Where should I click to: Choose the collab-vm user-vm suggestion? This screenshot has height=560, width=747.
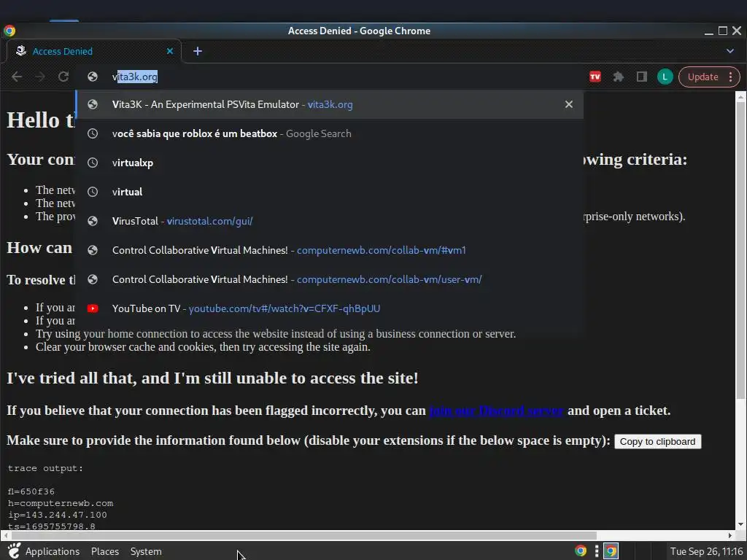pos(329,279)
